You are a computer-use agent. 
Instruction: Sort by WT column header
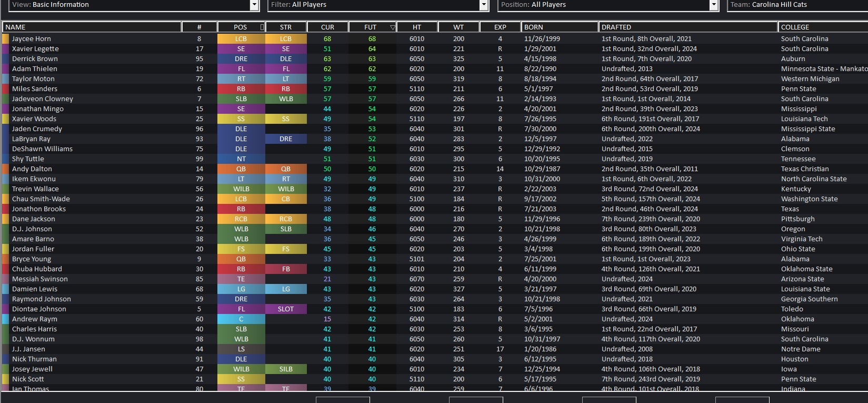[458, 27]
